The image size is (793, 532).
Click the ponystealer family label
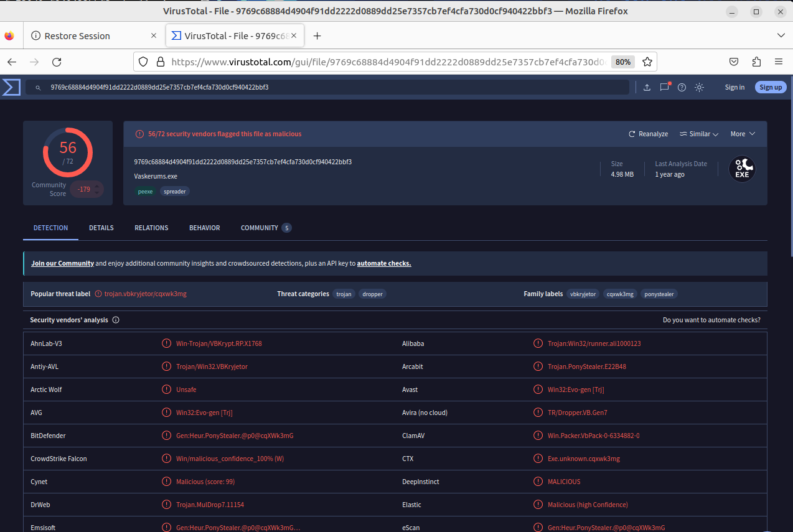coord(659,294)
